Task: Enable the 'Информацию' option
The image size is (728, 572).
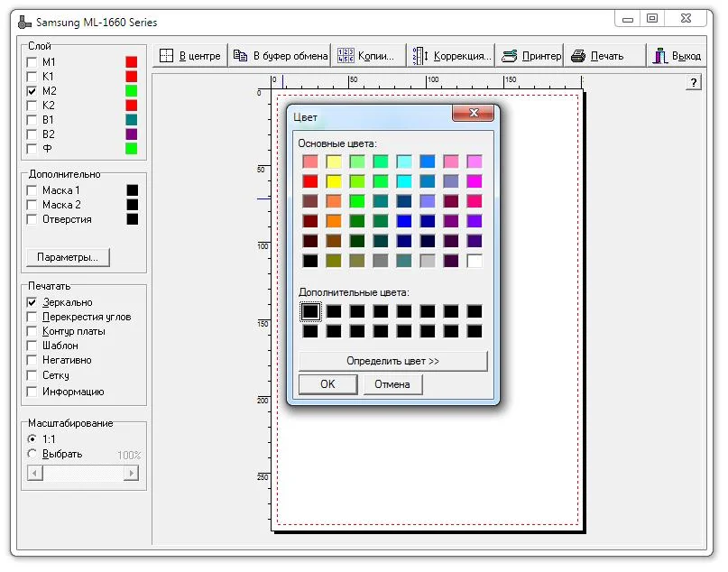Action: pos(32,392)
